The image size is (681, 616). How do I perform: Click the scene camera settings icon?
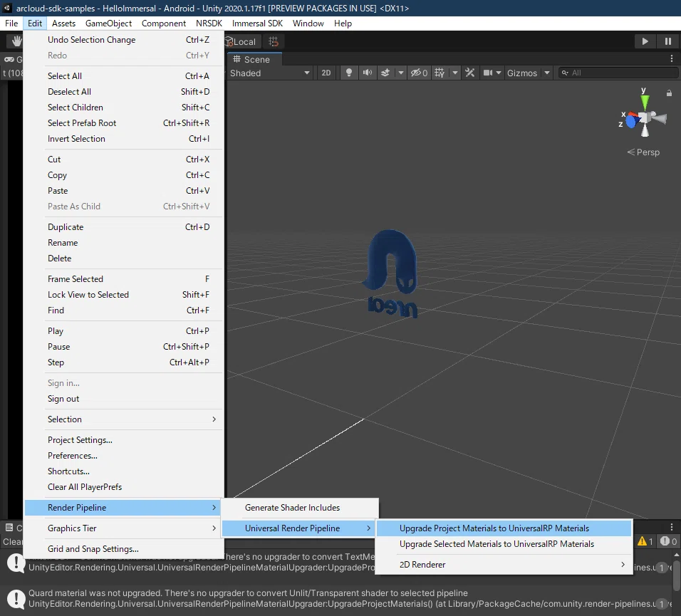click(488, 73)
